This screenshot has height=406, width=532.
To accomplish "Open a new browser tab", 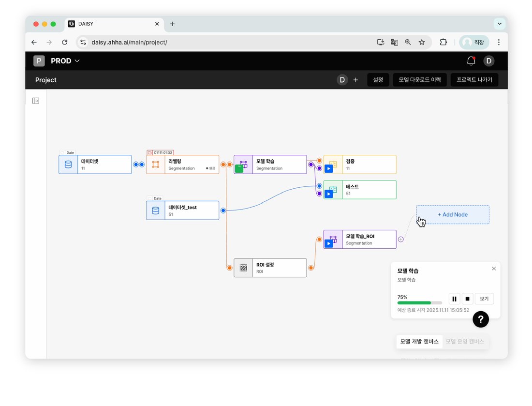I will coord(172,24).
